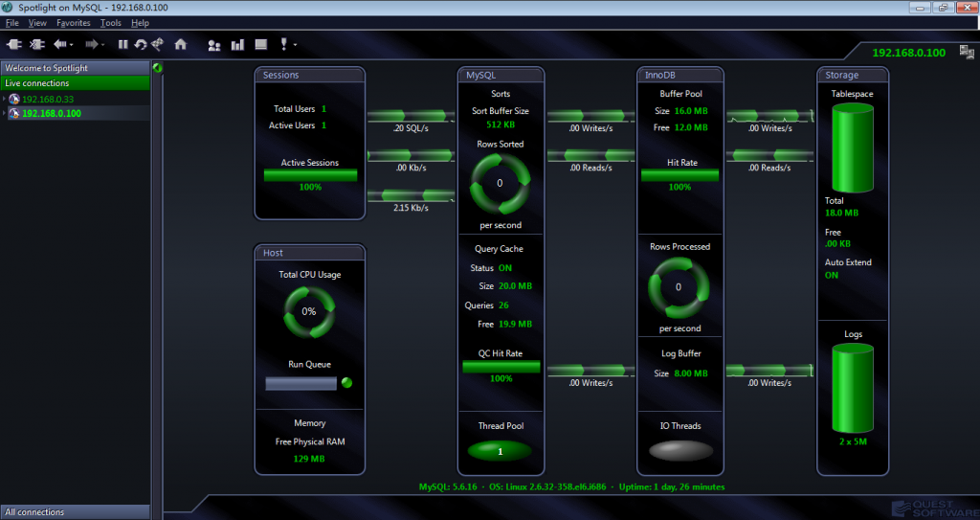
Task: Open the Favorites menu
Action: pos(73,22)
